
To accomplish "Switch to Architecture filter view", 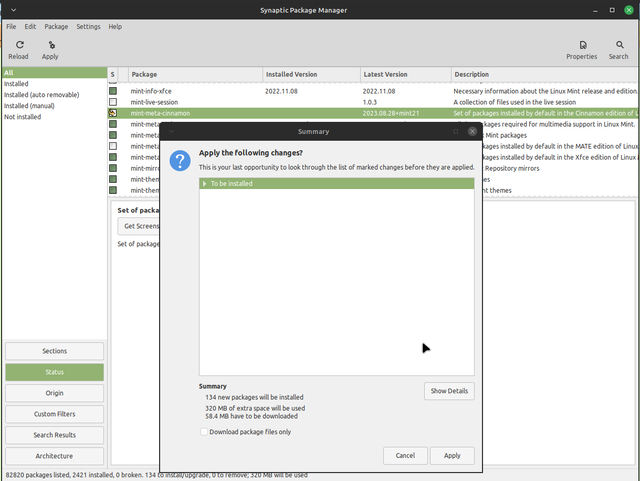I will pos(54,456).
